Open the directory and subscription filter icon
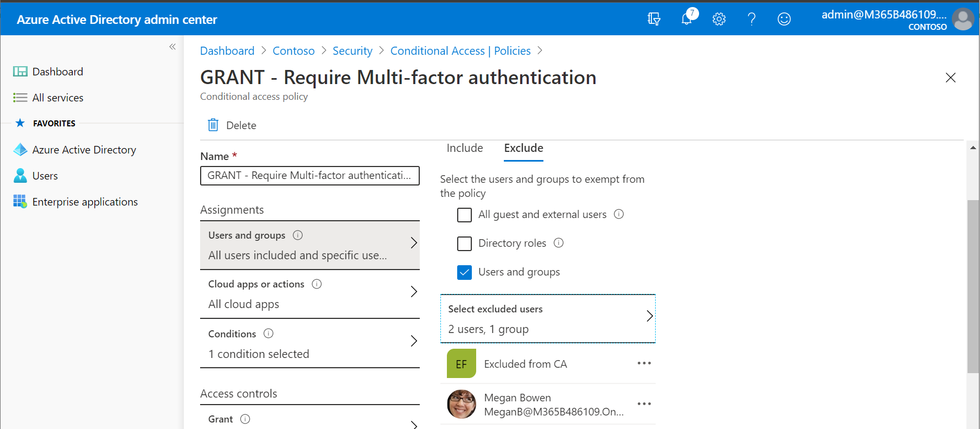Image resolution: width=980 pixels, height=429 pixels. coord(654,19)
